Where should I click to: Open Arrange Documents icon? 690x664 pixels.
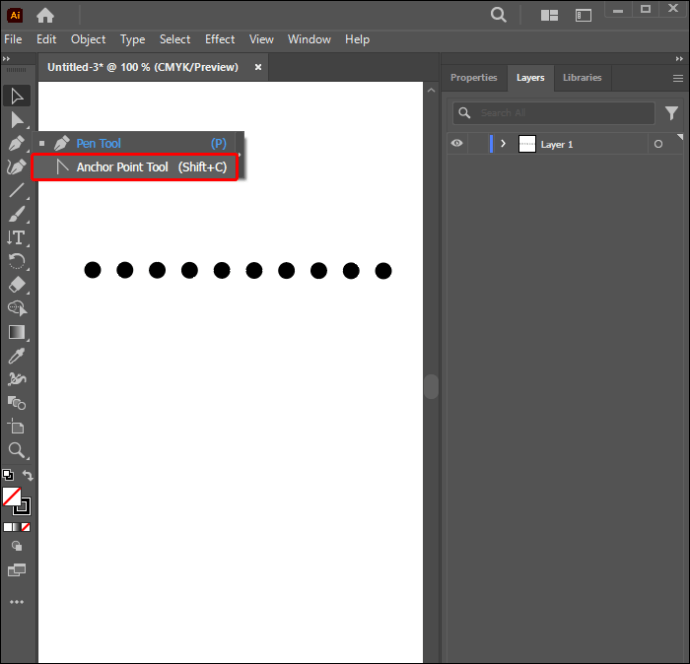coord(549,15)
